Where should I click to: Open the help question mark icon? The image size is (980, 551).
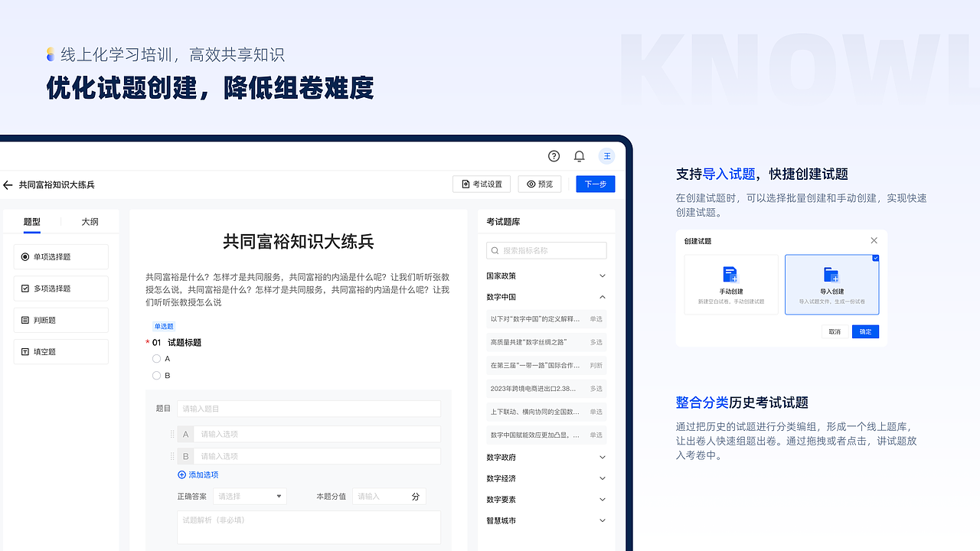pos(554,156)
